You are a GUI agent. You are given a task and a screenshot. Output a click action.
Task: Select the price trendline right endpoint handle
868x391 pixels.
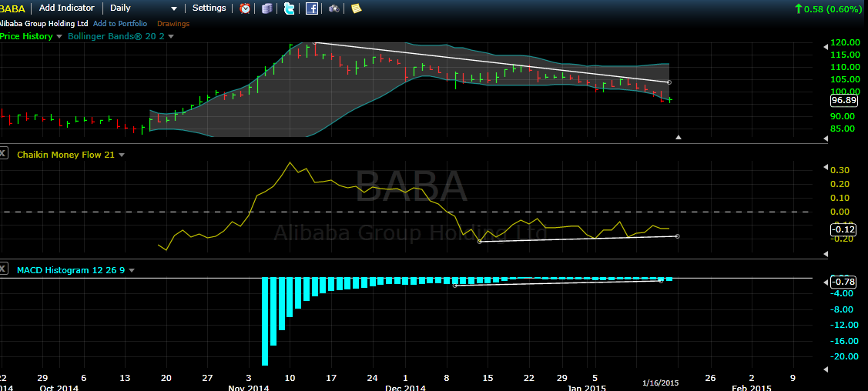(x=669, y=82)
